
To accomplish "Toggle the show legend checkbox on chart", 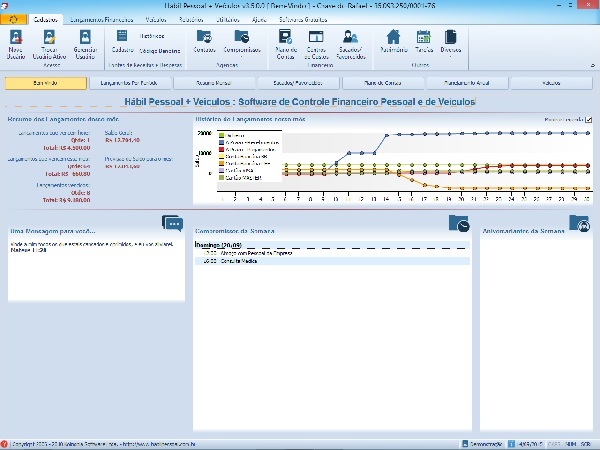I will coord(589,120).
